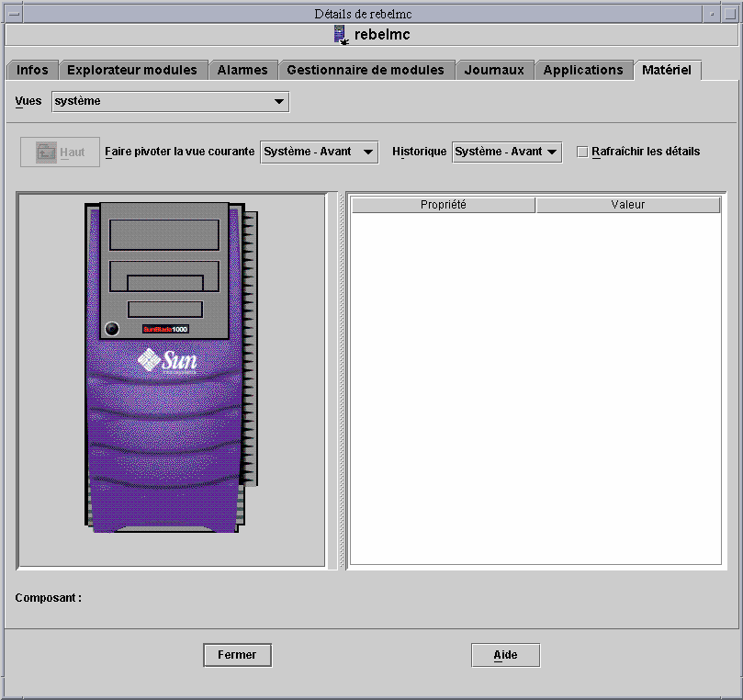Click the rebelmc host icon
Image resolution: width=743 pixels, height=700 pixels.
tap(341, 35)
